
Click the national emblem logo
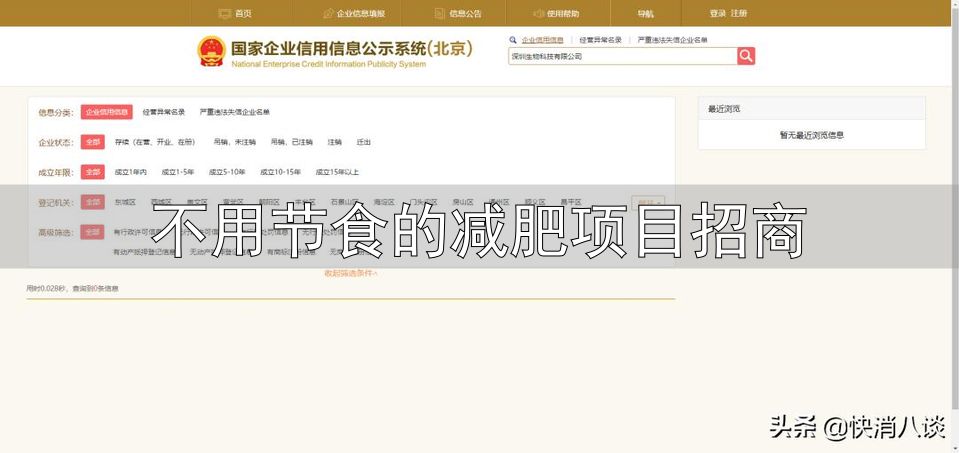point(212,51)
